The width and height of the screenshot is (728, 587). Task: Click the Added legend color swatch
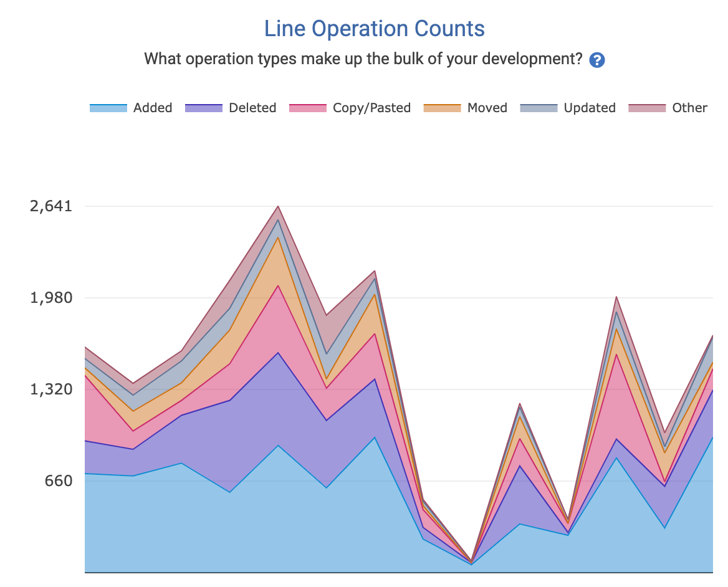108,108
